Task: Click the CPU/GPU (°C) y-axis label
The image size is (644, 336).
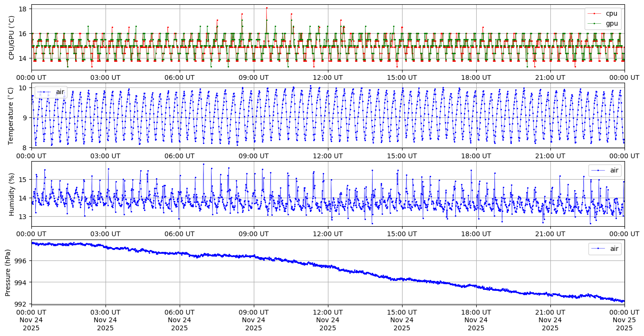Action: point(12,38)
